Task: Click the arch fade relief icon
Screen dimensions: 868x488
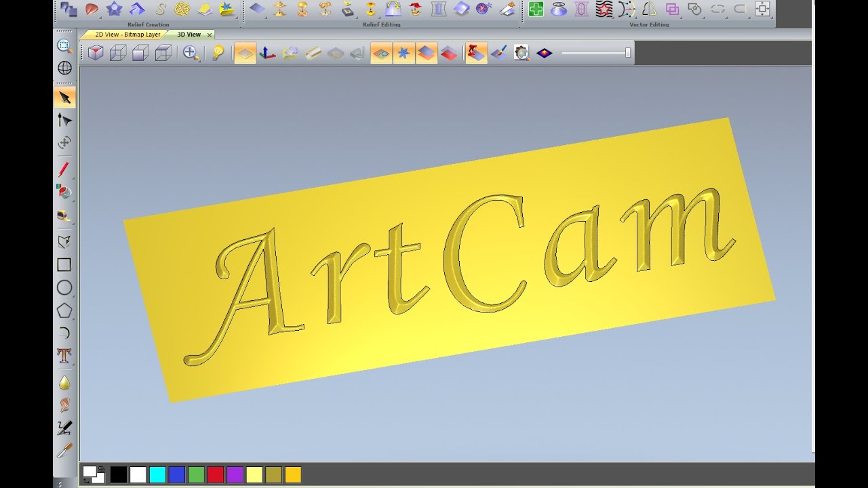Action: point(393,9)
